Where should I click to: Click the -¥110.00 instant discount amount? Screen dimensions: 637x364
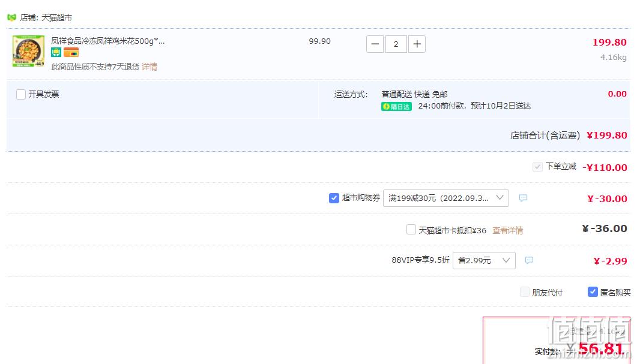[x=605, y=167]
